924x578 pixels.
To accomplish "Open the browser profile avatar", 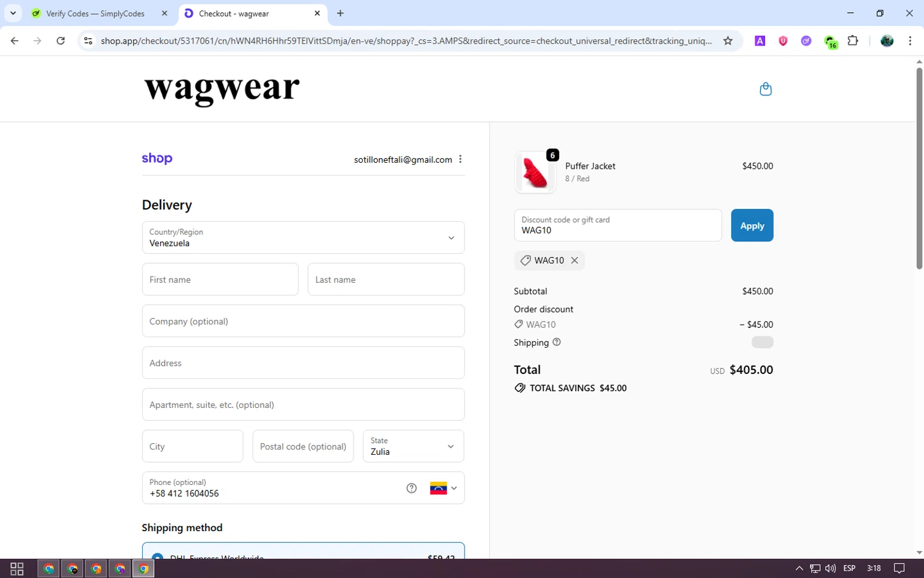I will tap(887, 41).
